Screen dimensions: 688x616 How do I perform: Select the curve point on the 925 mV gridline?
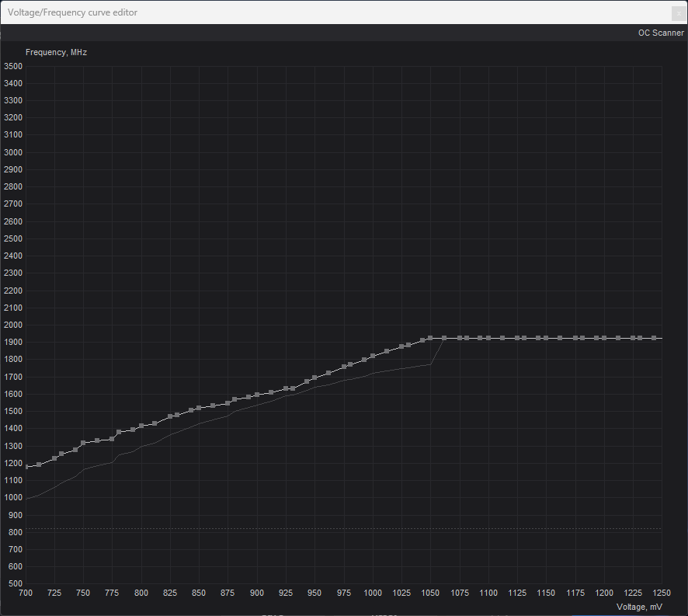click(286, 388)
